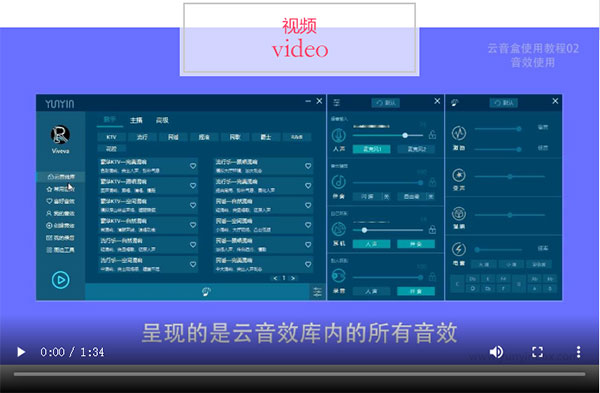Viewport: 600px width, 393px height.
Task: Toggle the lock icon next to the 耳机 slider
Action: (432, 230)
